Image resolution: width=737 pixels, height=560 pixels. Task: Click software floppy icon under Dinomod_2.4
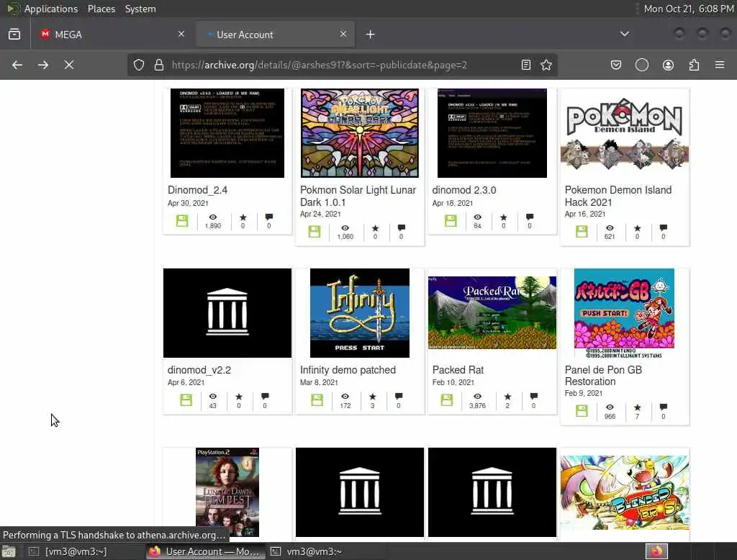[182, 220]
